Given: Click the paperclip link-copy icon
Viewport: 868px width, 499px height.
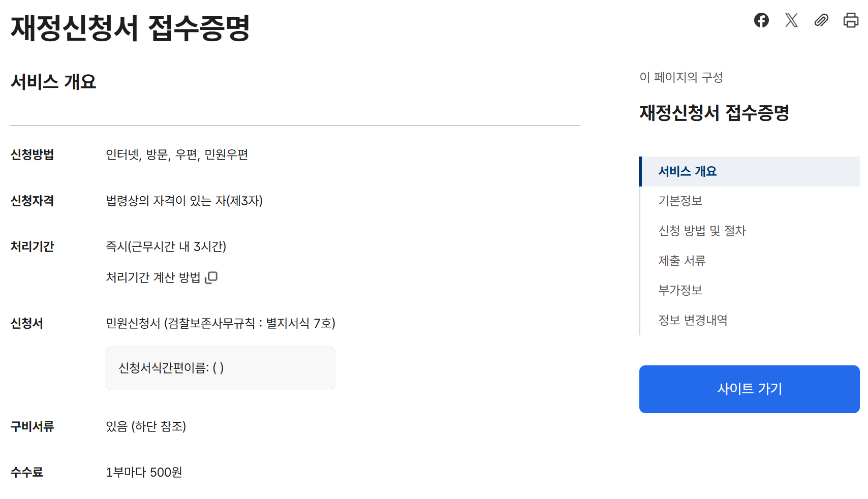Looking at the screenshot, I should [x=821, y=20].
